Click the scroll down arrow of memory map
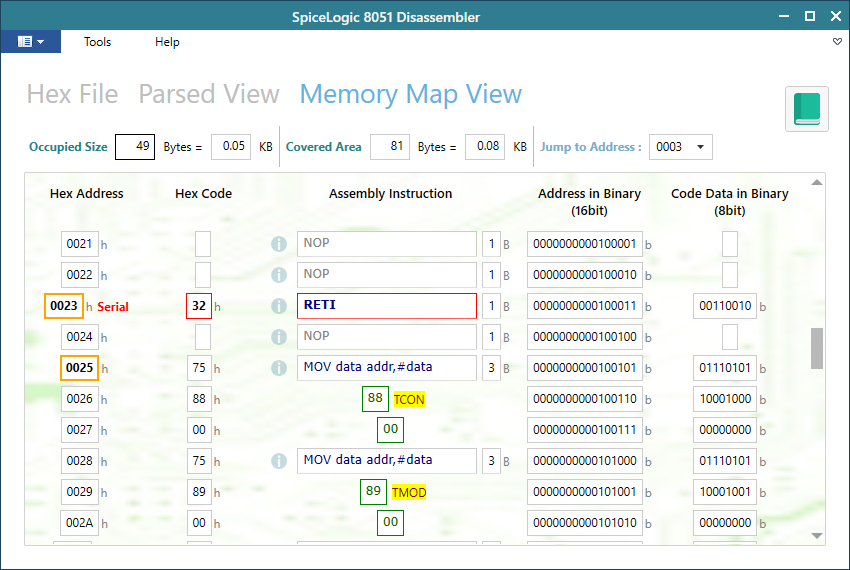 [817, 536]
